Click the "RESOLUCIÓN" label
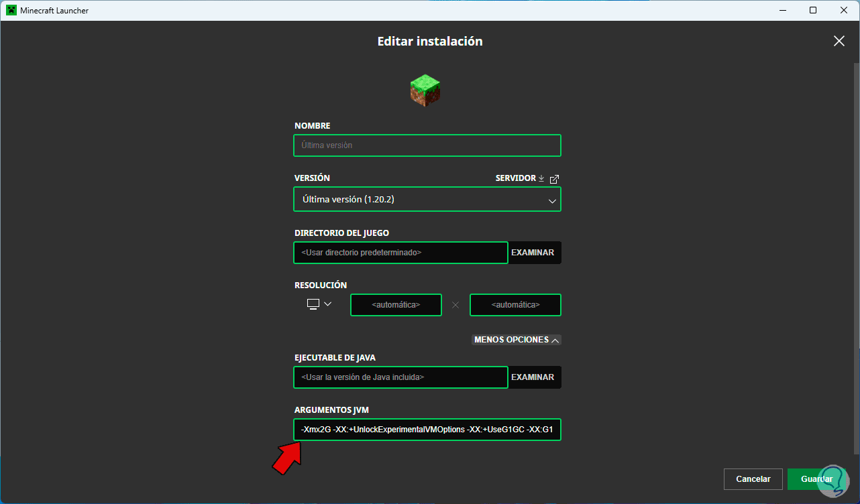 pyautogui.click(x=321, y=286)
